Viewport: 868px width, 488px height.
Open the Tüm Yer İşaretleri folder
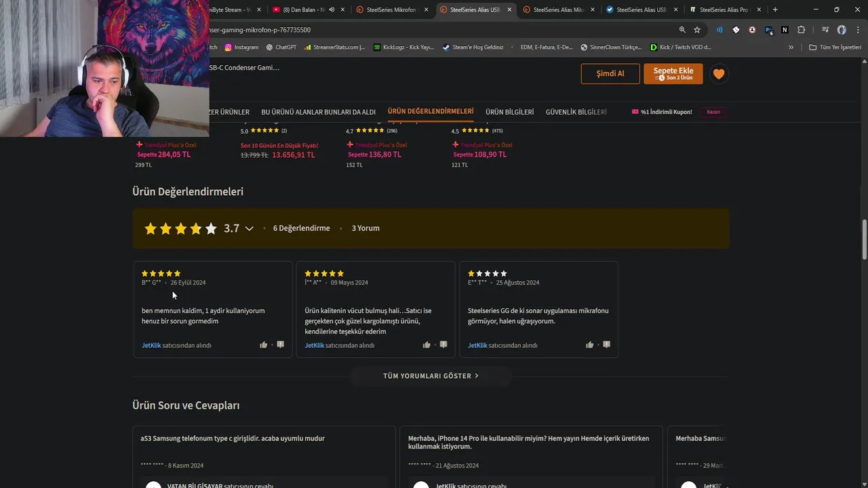(835, 47)
